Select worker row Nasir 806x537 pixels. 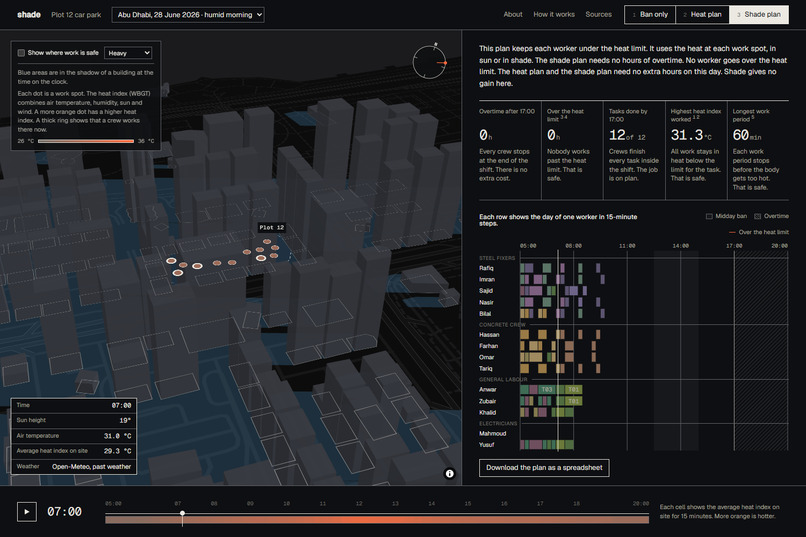click(x=633, y=302)
